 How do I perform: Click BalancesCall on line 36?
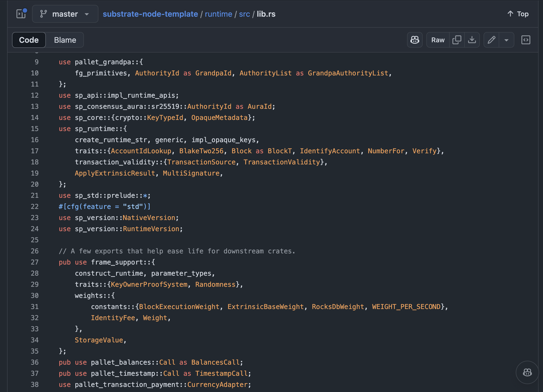point(215,363)
